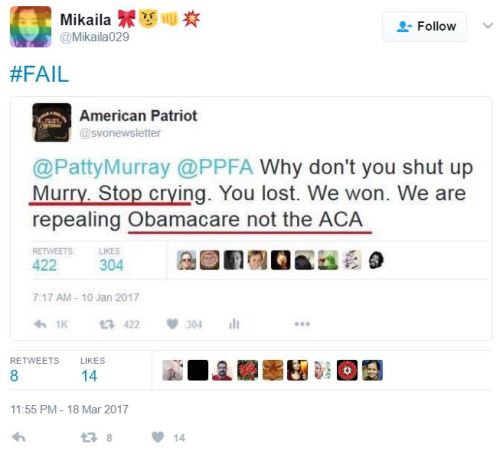Reply to the quoted American Patriot tweet

click(x=40, y=324)
